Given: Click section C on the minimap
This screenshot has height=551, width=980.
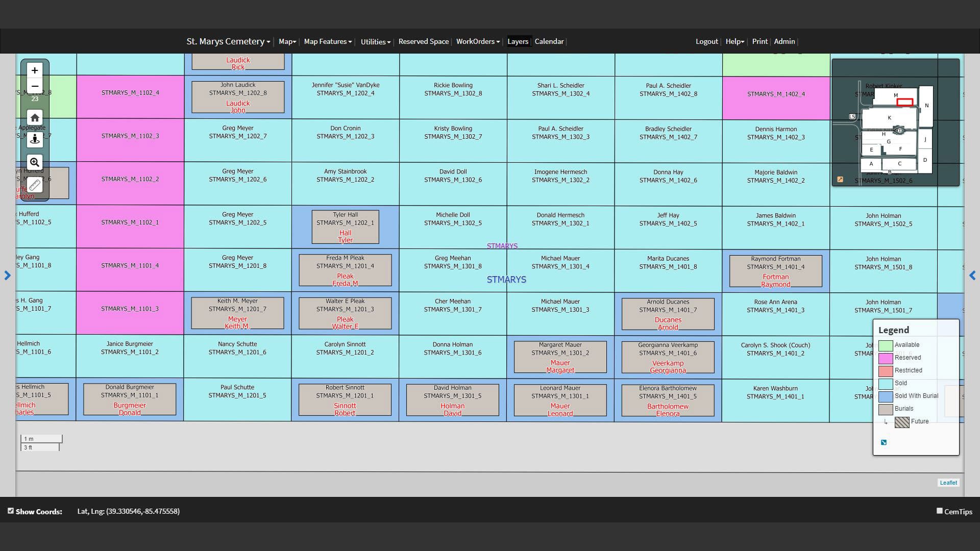Looking at the screenshot, I should point(899,164).
